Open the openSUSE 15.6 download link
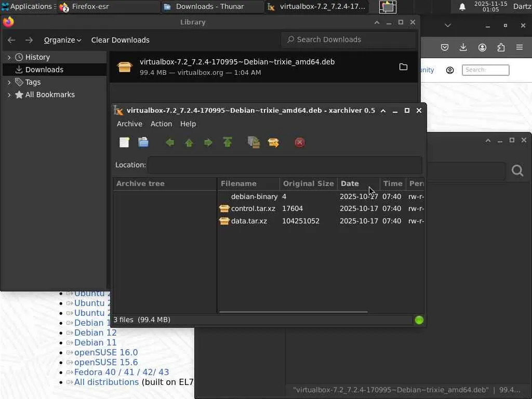The width and height of the screenshot is (532, 399). pos(106,362)
